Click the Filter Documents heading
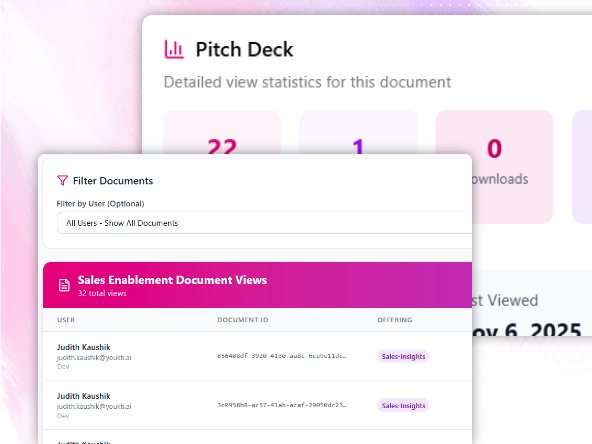 point(113,181)
